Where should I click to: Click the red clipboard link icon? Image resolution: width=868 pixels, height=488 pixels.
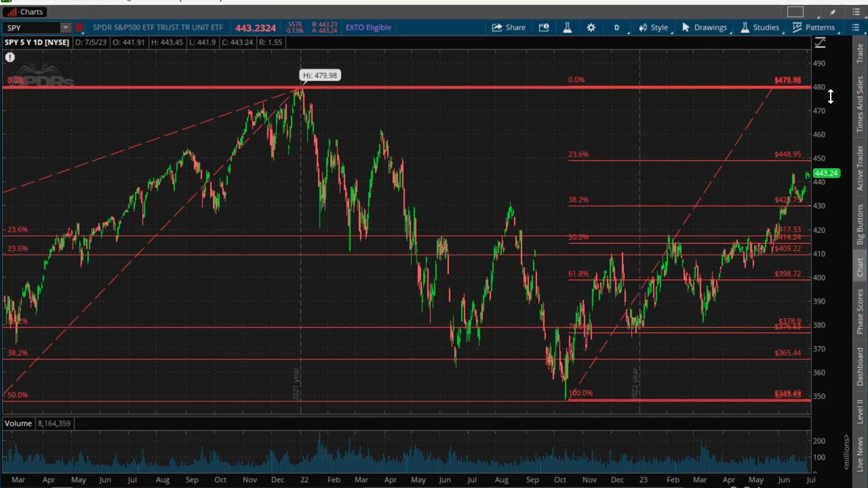(79, 28)
